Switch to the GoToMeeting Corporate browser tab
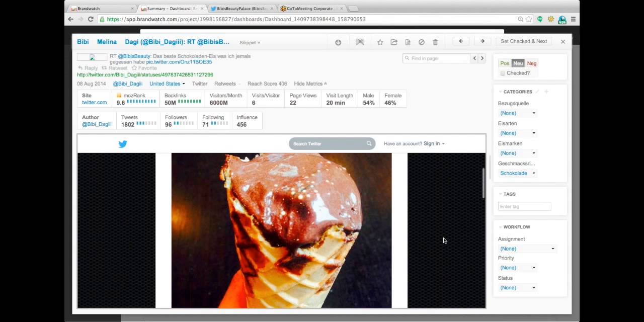Viewport: 644px width, 322px height. pos(310,9)
